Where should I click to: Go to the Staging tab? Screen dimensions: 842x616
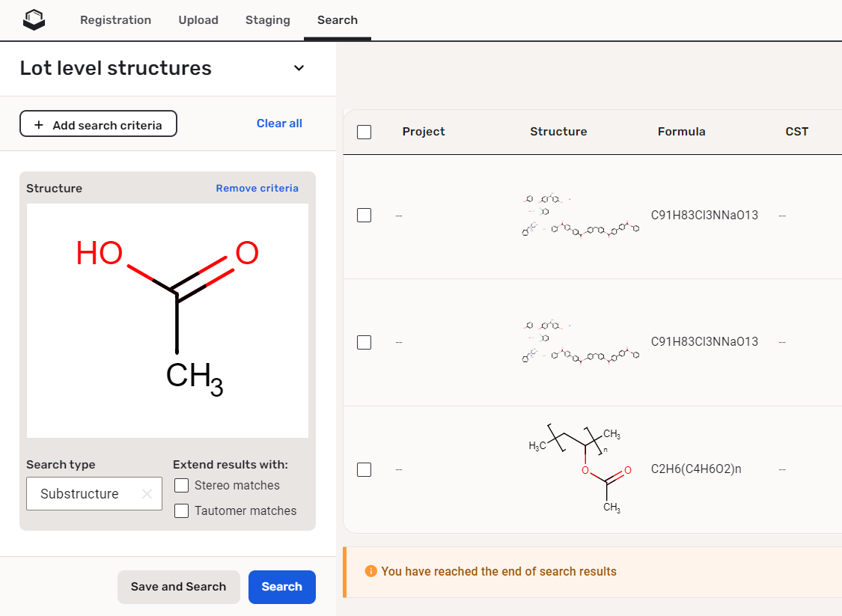(x=267, y=20)
